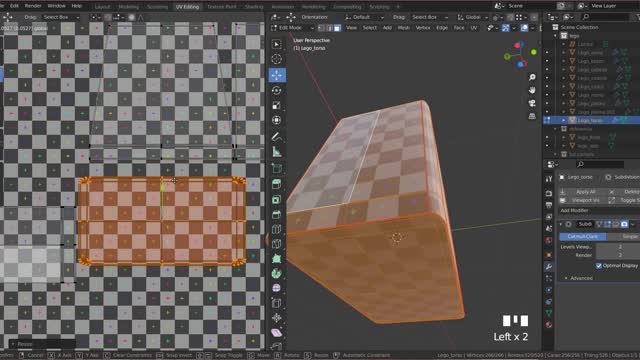Select the Smooth vertices tool

coord(277,288)
